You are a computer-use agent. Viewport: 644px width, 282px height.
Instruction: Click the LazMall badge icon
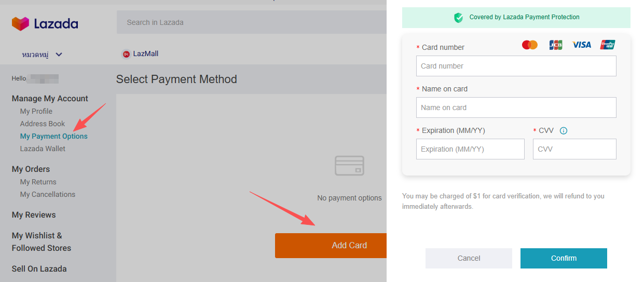[x=126, y=54]
